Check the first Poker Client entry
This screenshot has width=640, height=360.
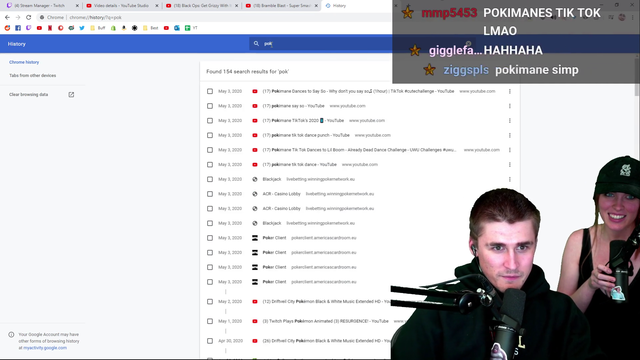coord(210,238)
